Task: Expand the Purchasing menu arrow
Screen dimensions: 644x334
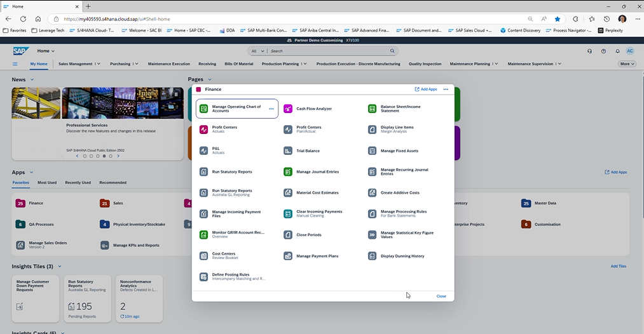Action: [x=136, y=64]
